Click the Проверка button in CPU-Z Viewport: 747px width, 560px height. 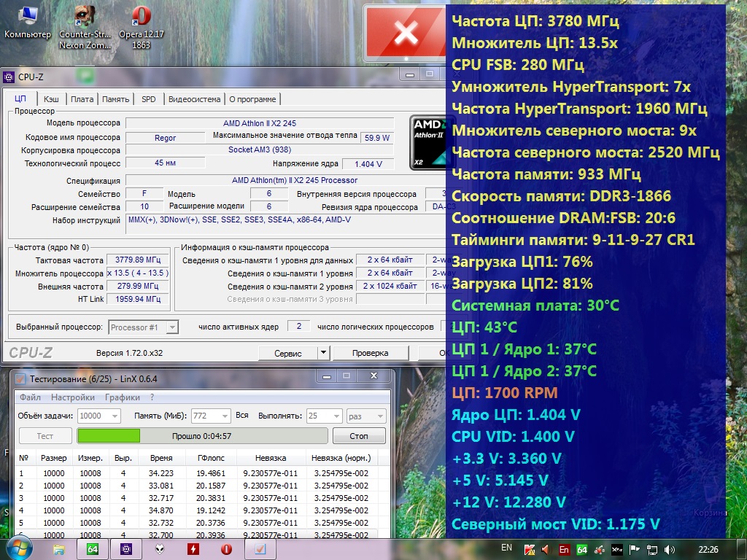370,353
